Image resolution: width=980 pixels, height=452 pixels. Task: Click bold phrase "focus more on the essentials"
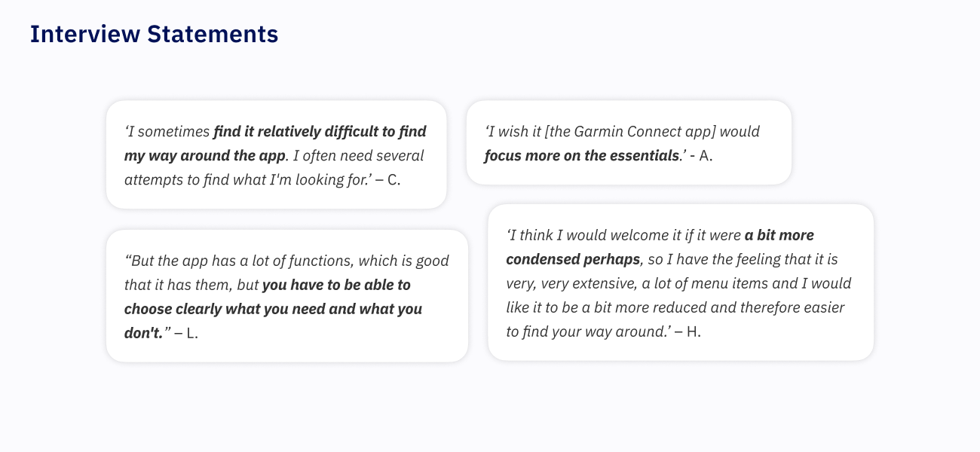[x=580, y=156]
